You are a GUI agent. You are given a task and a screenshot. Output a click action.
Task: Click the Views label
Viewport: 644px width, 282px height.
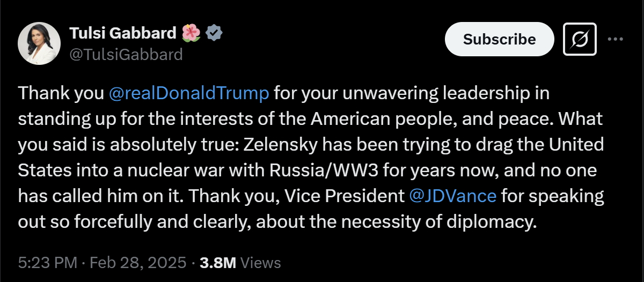[260, 263]
